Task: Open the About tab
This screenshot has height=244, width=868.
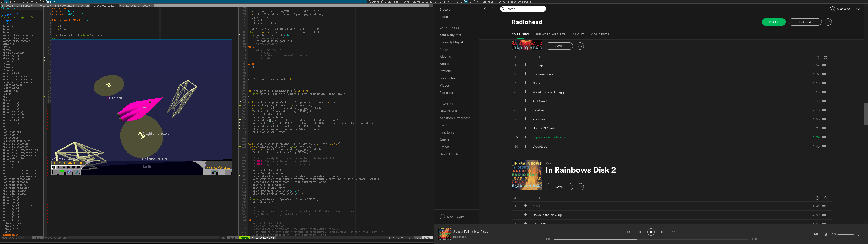Action: coord(578,35)
